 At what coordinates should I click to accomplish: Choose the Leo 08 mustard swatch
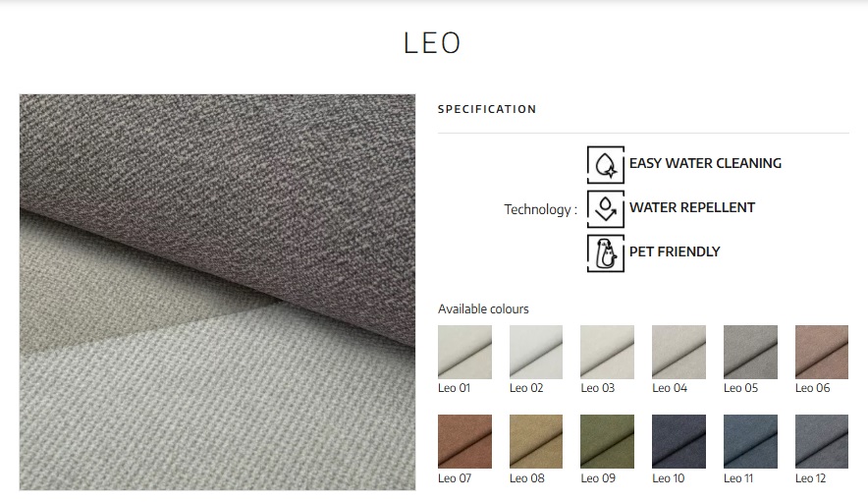[x=536, y=441]
